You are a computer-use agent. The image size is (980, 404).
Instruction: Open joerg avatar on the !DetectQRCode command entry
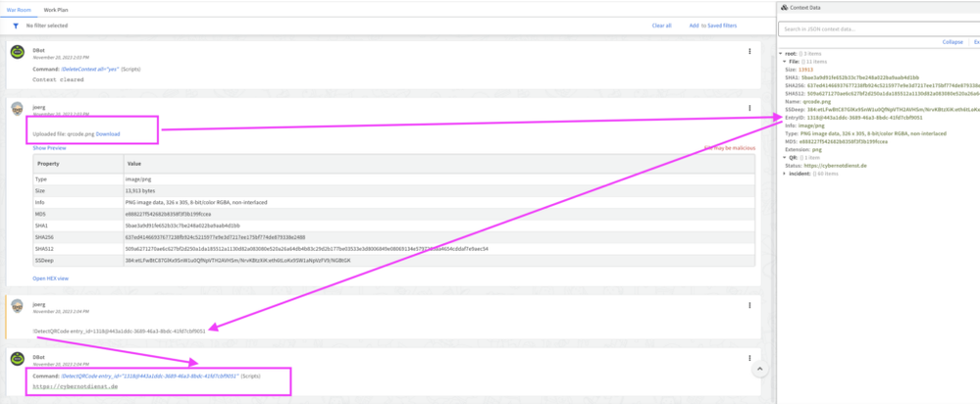coord(18,307)
